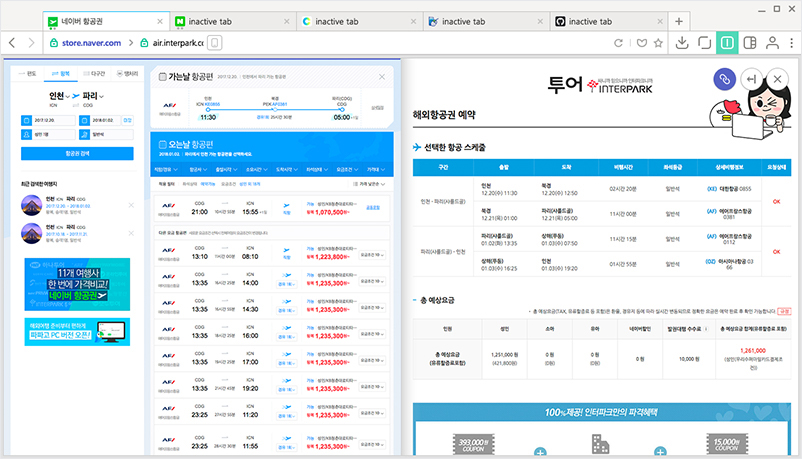Select the 왕복 round-trip tab
The width and height of the screenshot is (802, 459).
(60, 74)
